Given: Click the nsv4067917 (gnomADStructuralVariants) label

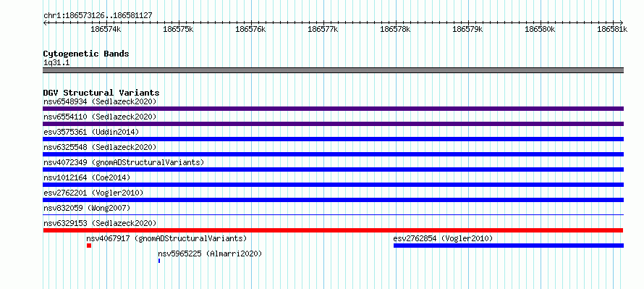Looking at the screenshot, I should point(166,238).
